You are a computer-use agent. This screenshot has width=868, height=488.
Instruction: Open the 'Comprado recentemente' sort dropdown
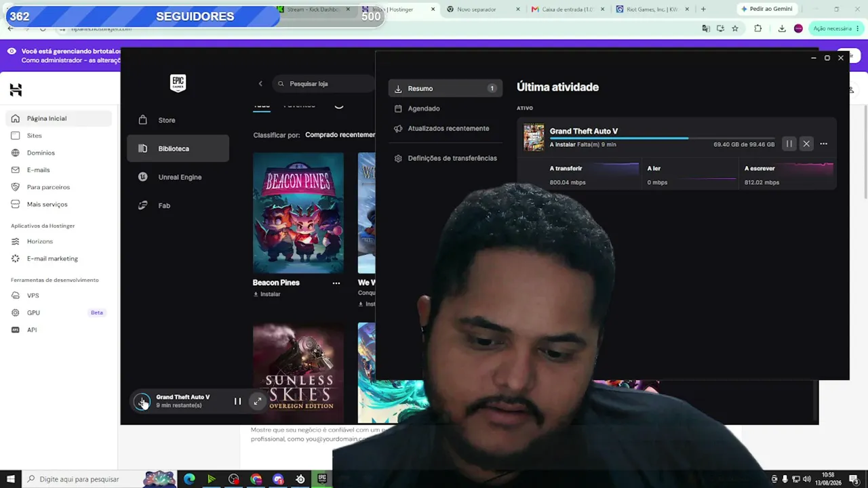(340, 135)
